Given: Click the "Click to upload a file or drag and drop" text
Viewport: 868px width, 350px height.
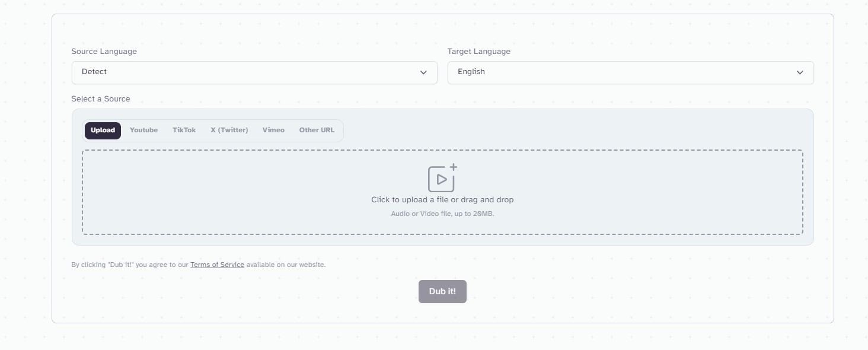Looking at the screenshot, I should click(x=442, y=200).
